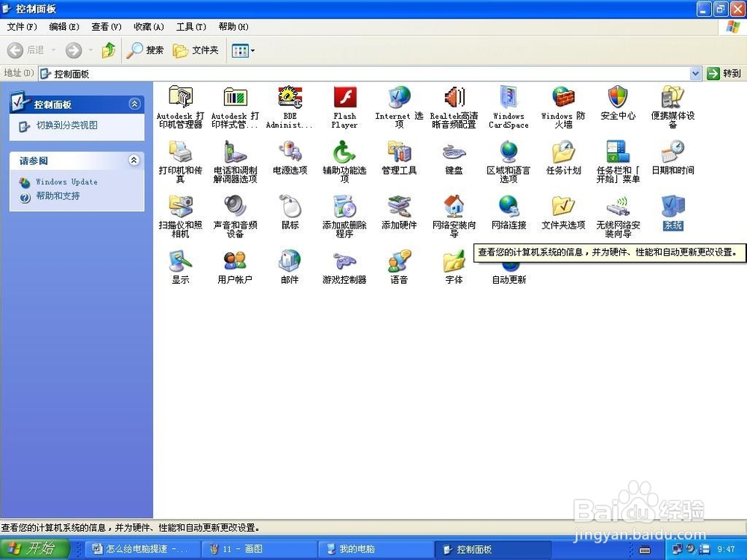Open the 开始 start menu
Image resolution: width=747 pixels, height=560 pixels.
[x=34, y=548]
